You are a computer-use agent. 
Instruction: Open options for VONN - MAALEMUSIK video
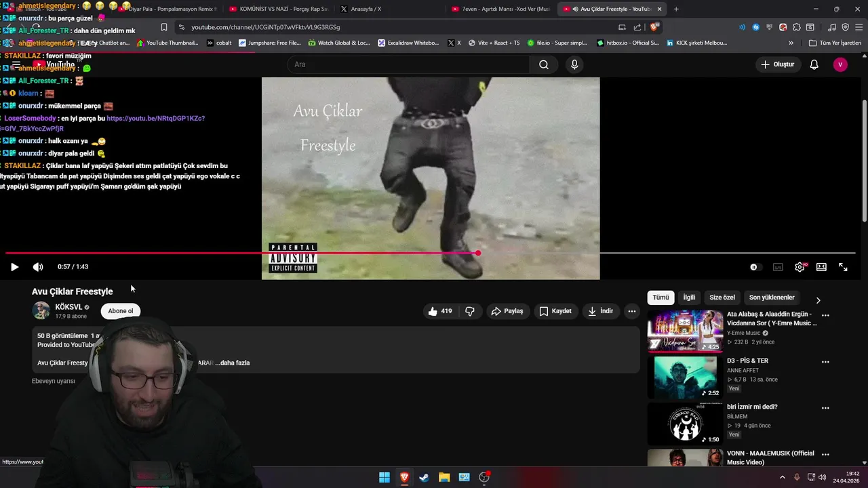(825, 454)
